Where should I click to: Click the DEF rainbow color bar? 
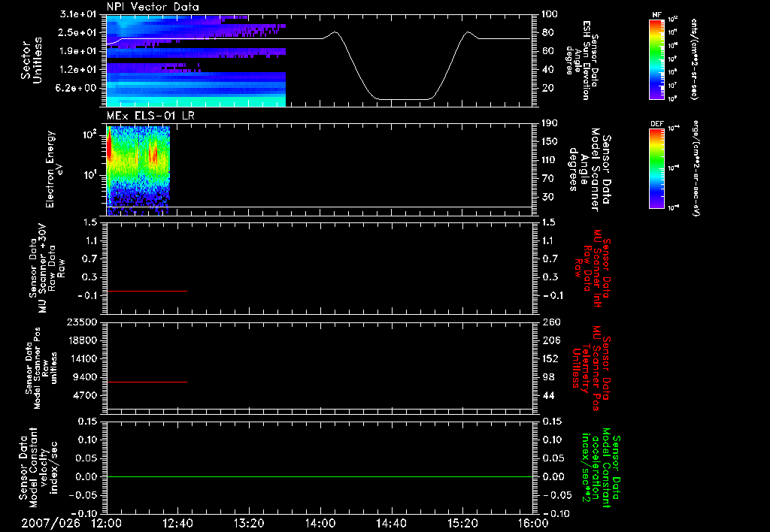click(x=656, y=168)
